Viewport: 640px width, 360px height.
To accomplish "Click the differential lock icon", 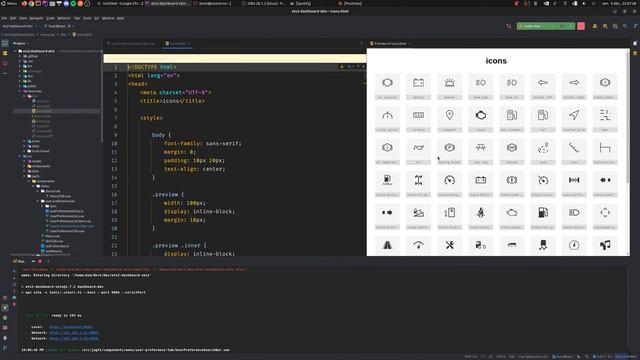I will pyautogui.click(x=574, y=180).
